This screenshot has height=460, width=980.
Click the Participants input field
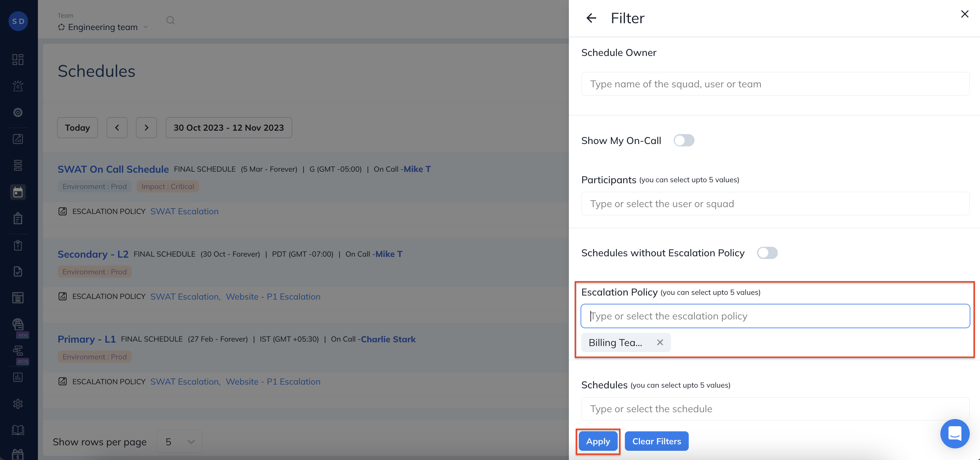tap(774, 203)
